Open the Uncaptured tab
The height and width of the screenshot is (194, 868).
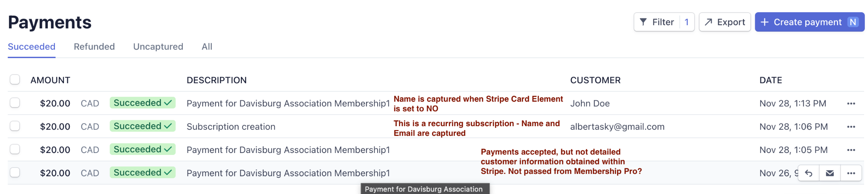click(158, 47)
